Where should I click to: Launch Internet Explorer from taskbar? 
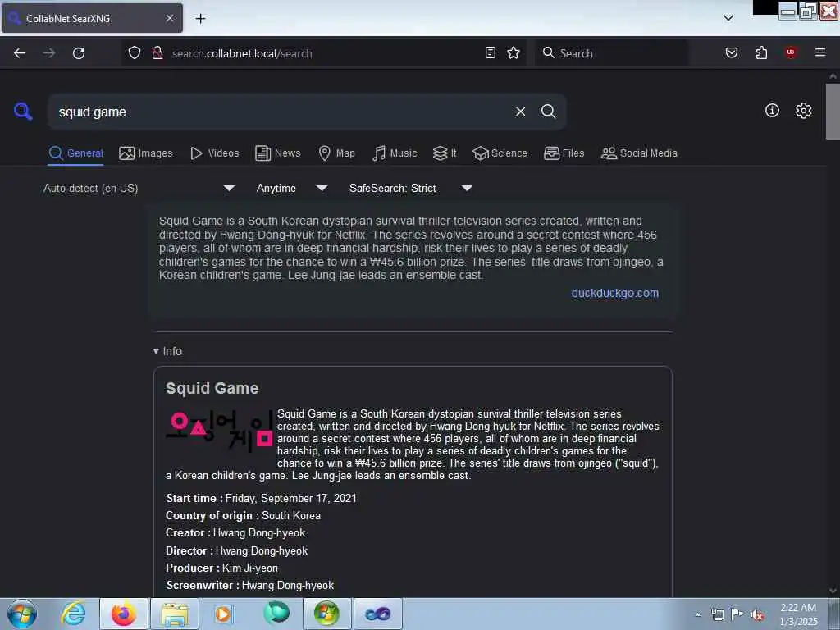(x=73, y=614)
